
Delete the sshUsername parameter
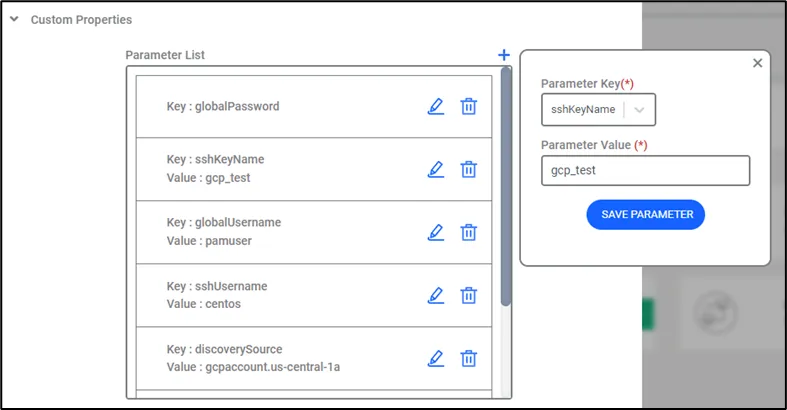469,296
